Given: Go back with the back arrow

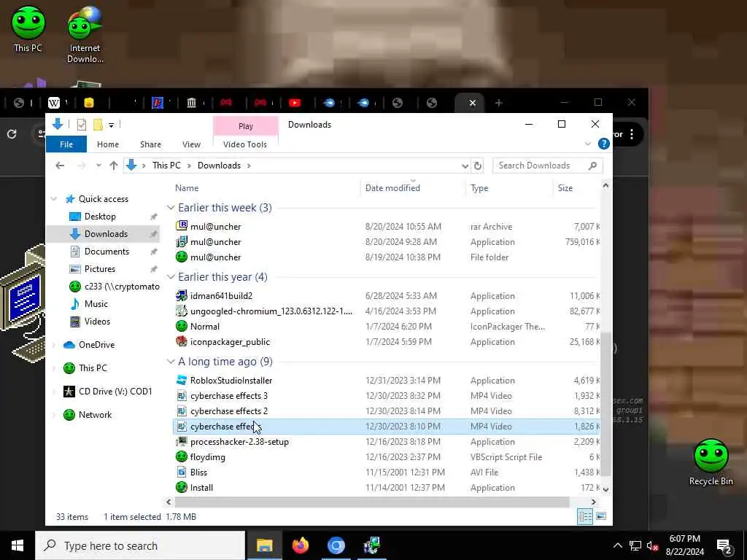Looking at the screenshot, I should pyautogui.click(x=60, y=166).
